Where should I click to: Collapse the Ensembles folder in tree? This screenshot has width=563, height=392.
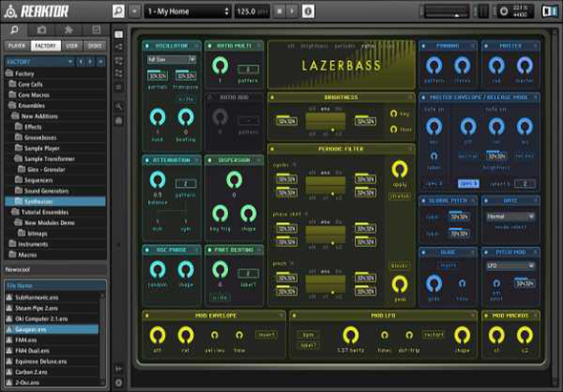[12, 105]
